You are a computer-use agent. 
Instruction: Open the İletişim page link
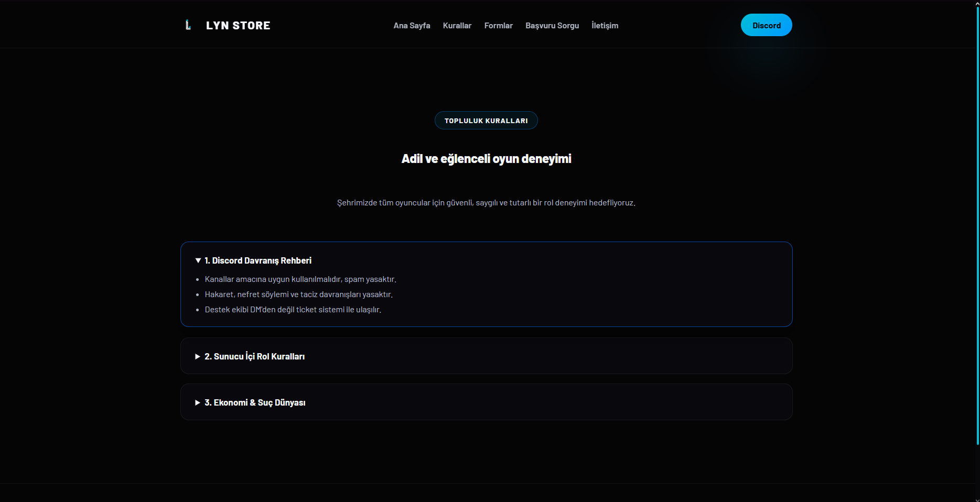tap(605, 26)
